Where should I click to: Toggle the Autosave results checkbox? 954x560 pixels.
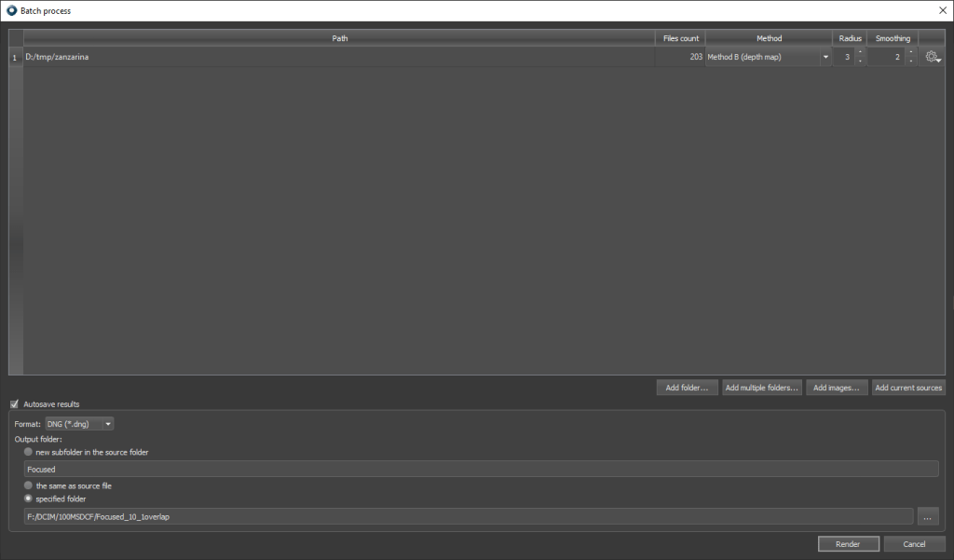(14, 404)
